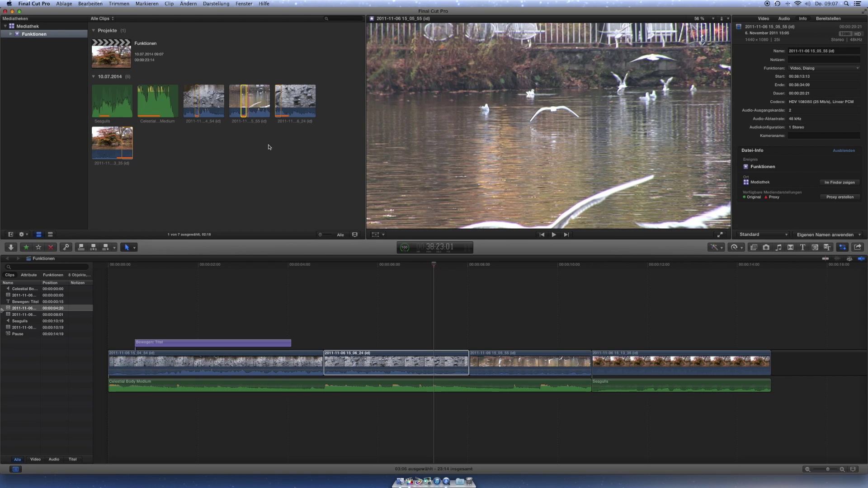
Task: Click the Proxy erstellen button
Action: [x=840, y=197]
